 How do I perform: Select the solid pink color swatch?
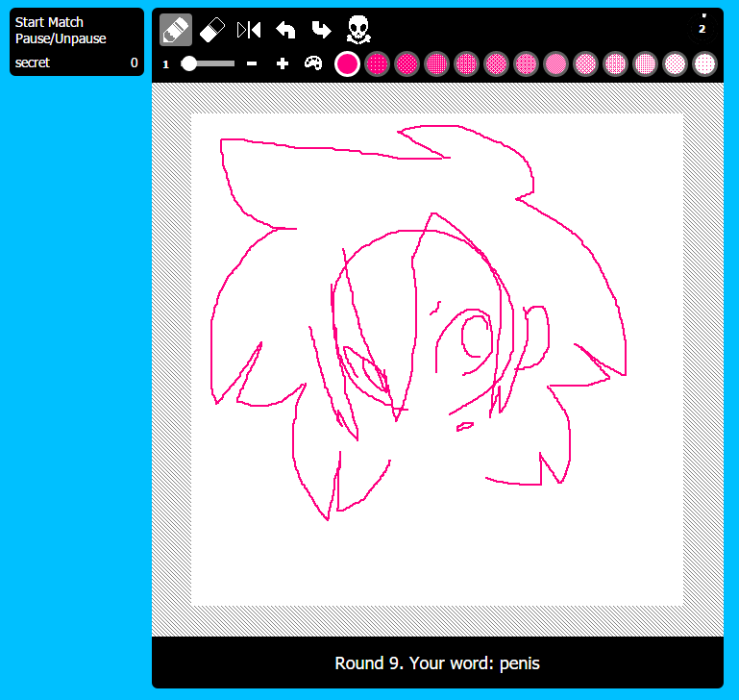(x=347, y=64)
